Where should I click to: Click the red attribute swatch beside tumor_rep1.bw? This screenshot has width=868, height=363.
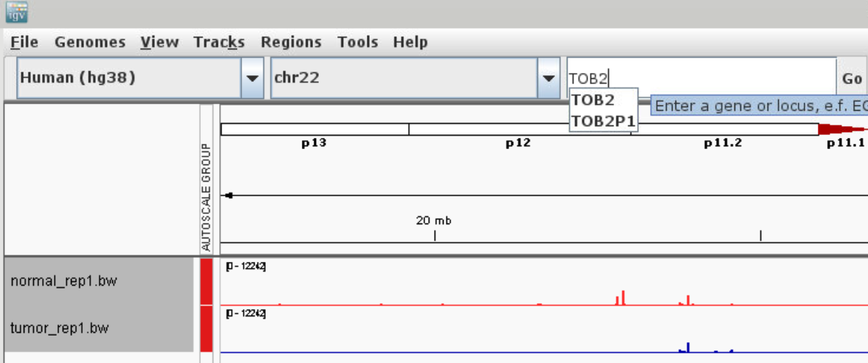click(206, 328)
